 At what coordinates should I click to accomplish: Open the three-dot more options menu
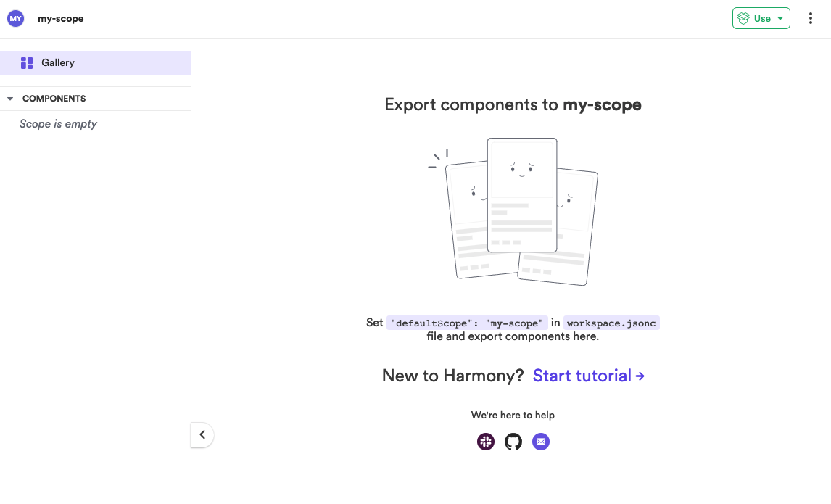(811, 19)
